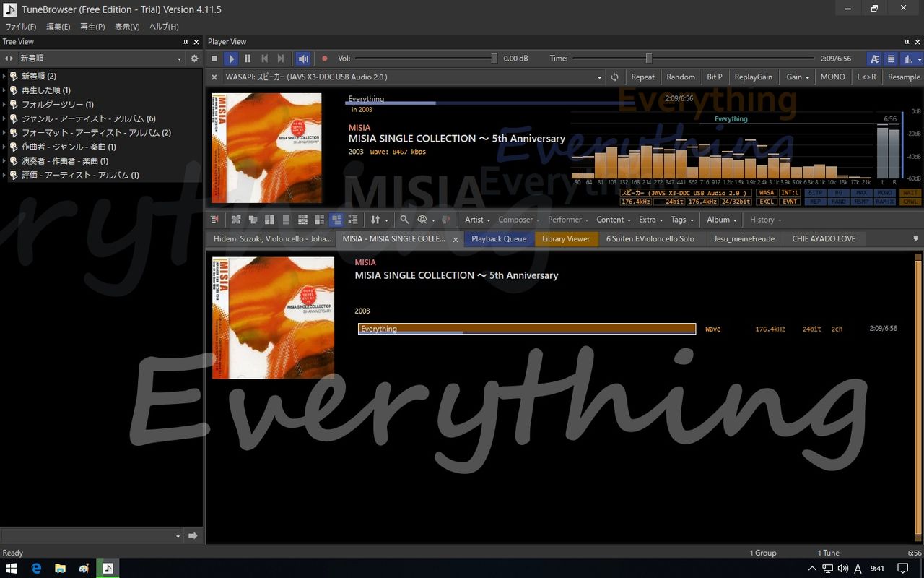This screenshot has height=578, width=924.
Task: Click the left-right arrows icon in Tree View
Action: [x=9, y=59]
